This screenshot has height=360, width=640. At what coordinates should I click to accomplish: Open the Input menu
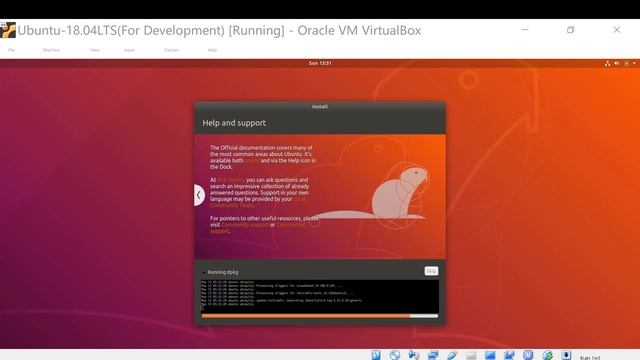tap(129, 50)
